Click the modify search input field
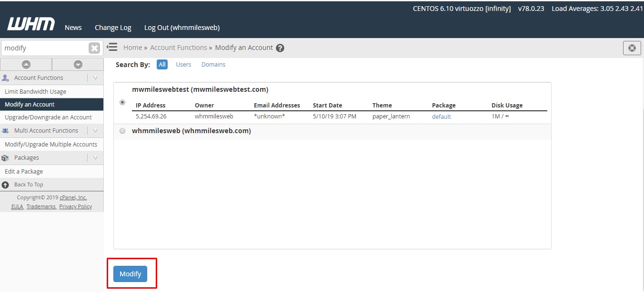The height and width of the screenshot is (292, 644). (45, 48)
